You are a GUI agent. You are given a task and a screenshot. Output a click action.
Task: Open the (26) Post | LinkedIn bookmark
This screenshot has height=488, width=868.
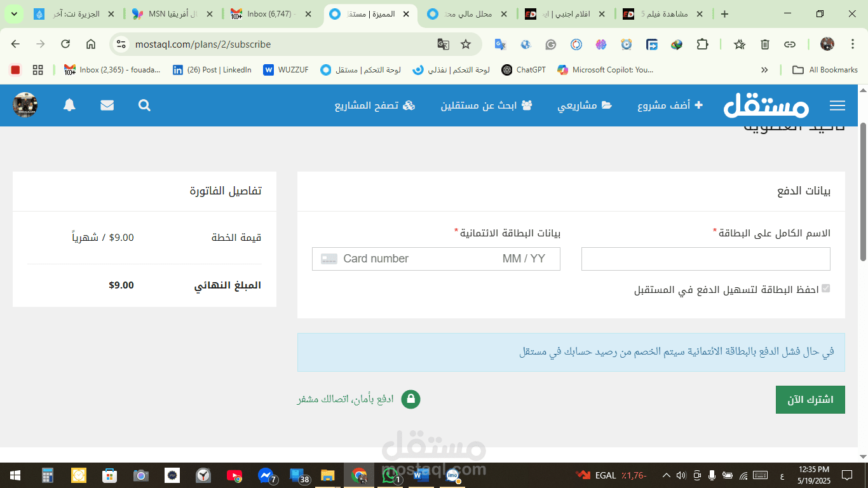(x=212, y=70)
